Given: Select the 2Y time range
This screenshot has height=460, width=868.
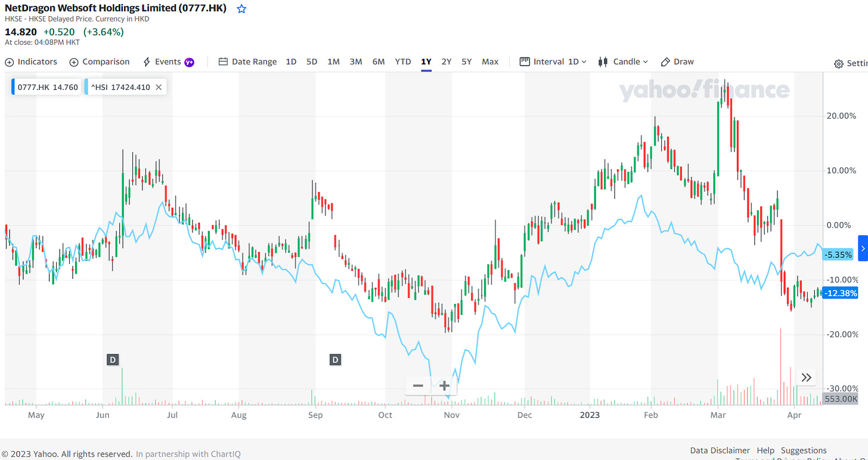Looking at the screenshot, I should (447, 62).
